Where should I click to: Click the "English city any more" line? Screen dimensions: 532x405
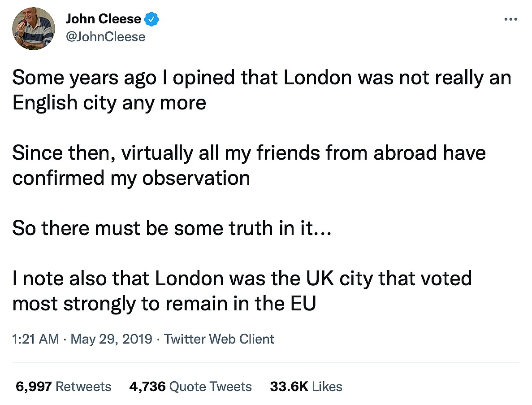[x=109, y=103]
